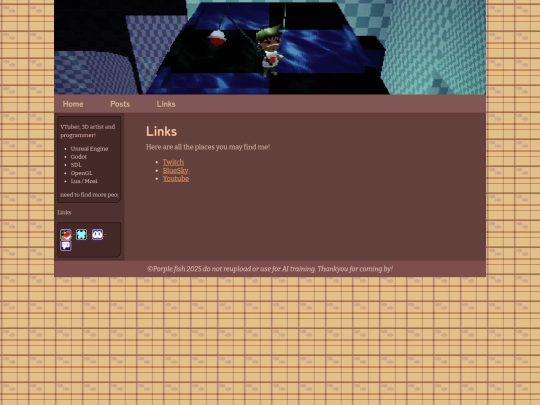This screenshot has width=540, height=405.
Task: Click 'Unreal Engine' list item
Action: pyautogui.click(x=90, y=149)
